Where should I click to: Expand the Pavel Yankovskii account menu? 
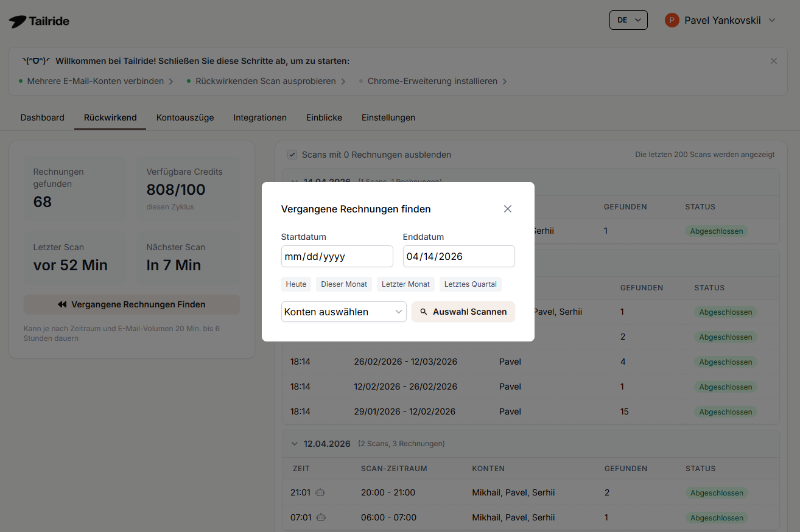pos(772,20)
